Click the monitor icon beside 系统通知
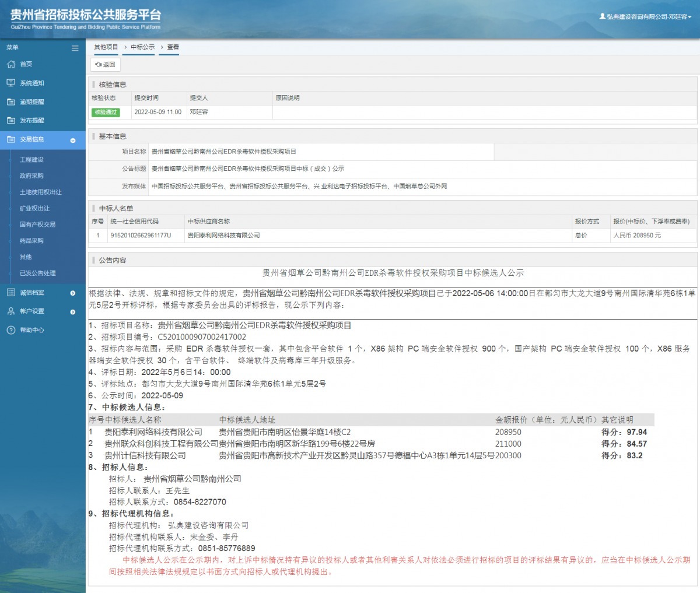The image size is (700, 593). [x=10, y=83]
